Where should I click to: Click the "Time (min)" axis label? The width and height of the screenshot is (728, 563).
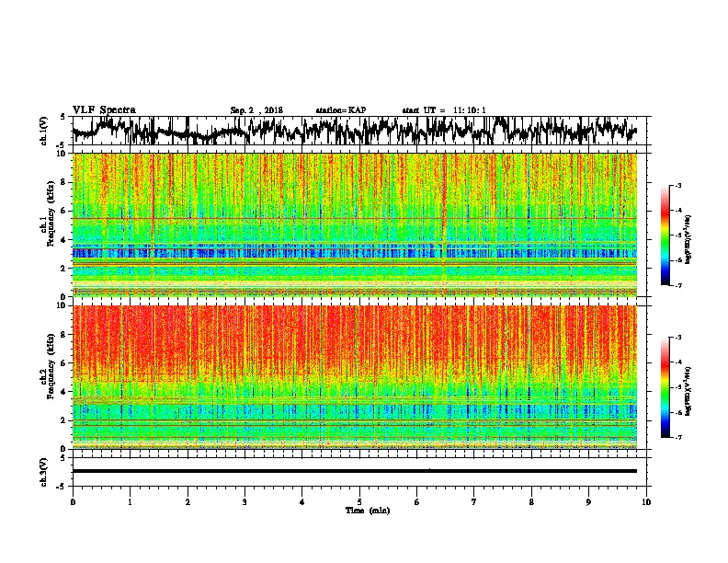(368, 511)
